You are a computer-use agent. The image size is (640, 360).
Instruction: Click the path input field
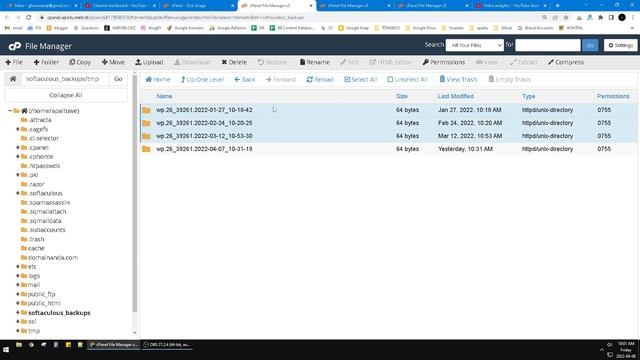[x=65, y=79]
